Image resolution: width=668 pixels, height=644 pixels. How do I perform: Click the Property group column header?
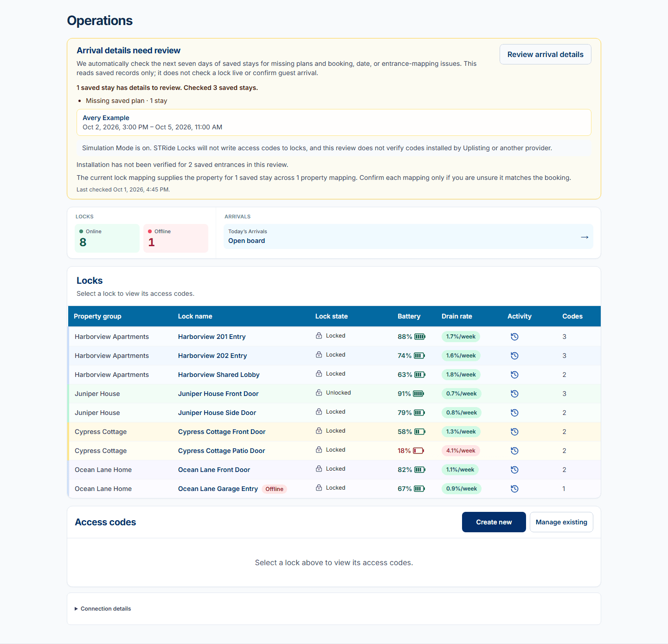tap(97, 316)
